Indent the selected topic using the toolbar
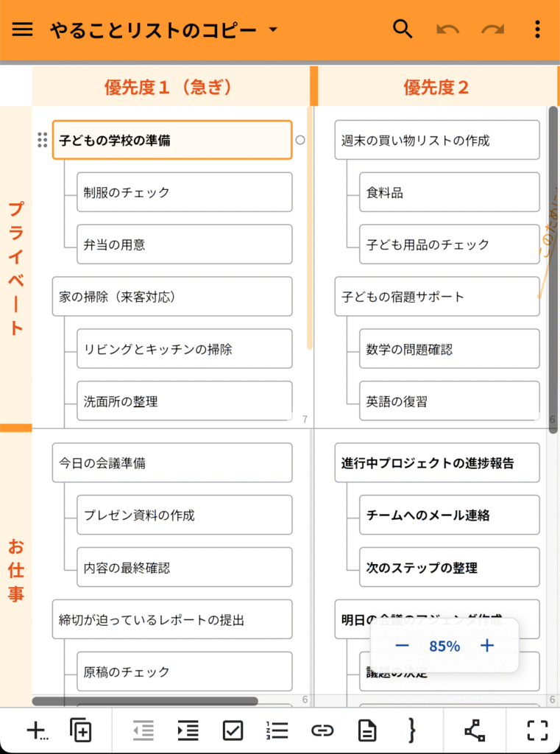560x754 pixels. [x=188, y=730]
